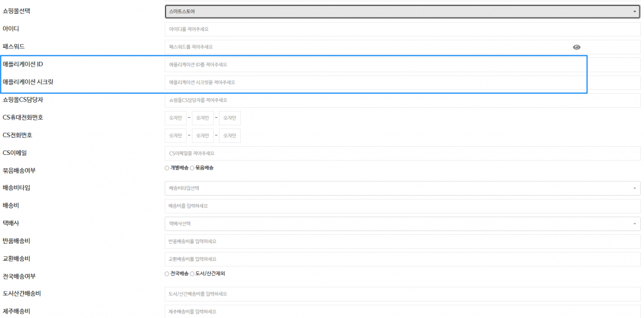Select the 도서/산간제외 radio button
The width and height of the screenshot is (644, 318).
pos(192,273)
